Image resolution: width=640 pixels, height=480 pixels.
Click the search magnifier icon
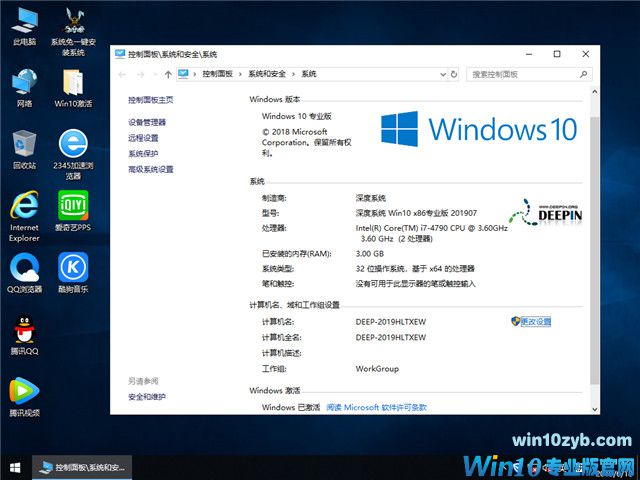(584, 74)
